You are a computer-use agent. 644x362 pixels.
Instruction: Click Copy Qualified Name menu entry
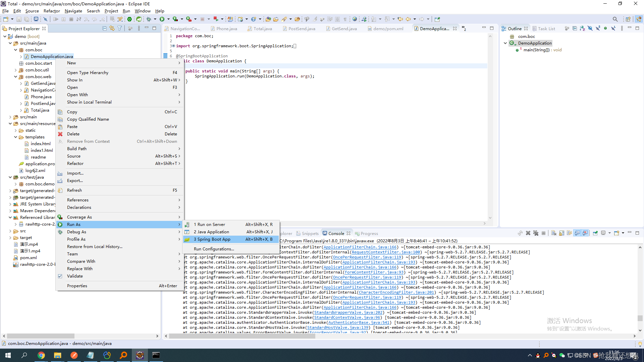tap(120, 119)
